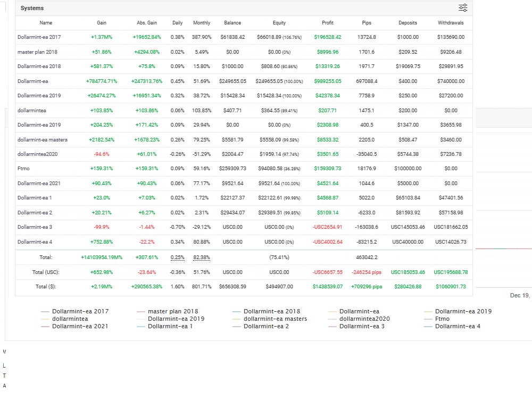
Task: Sort by the Pips column header
Action: (367, 23)
